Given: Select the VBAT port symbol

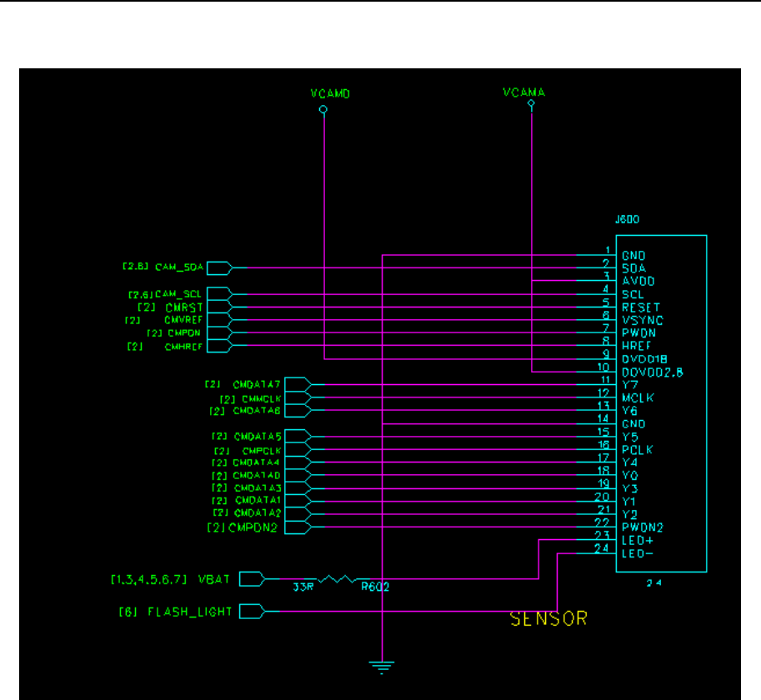Looking at the screenshot, I should click(x=253, y=578).
